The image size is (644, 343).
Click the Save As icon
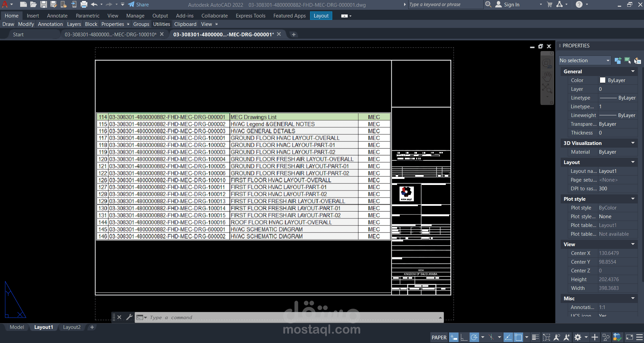(53, 4)
